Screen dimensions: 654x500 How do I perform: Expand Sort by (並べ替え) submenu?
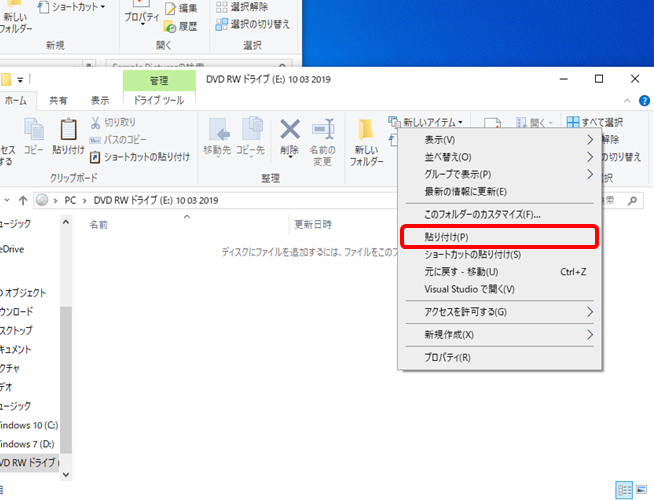(x=500, y=157)
